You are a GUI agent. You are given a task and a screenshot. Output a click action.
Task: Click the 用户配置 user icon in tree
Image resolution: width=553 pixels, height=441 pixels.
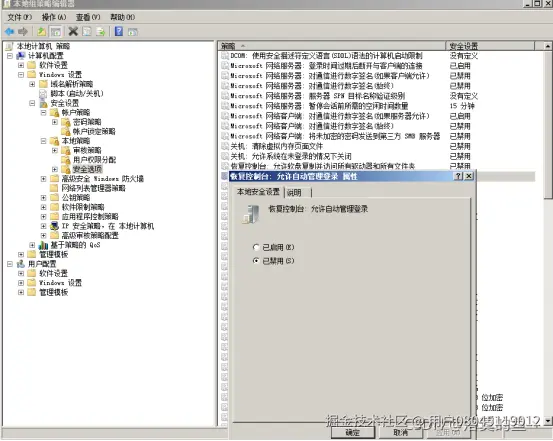point(21,264)
